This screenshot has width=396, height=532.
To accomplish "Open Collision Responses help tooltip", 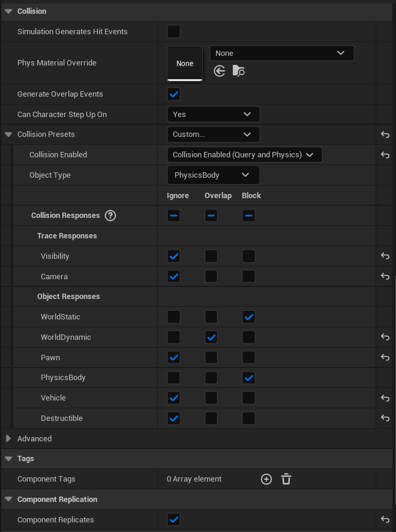I will (x=110, y=215).
